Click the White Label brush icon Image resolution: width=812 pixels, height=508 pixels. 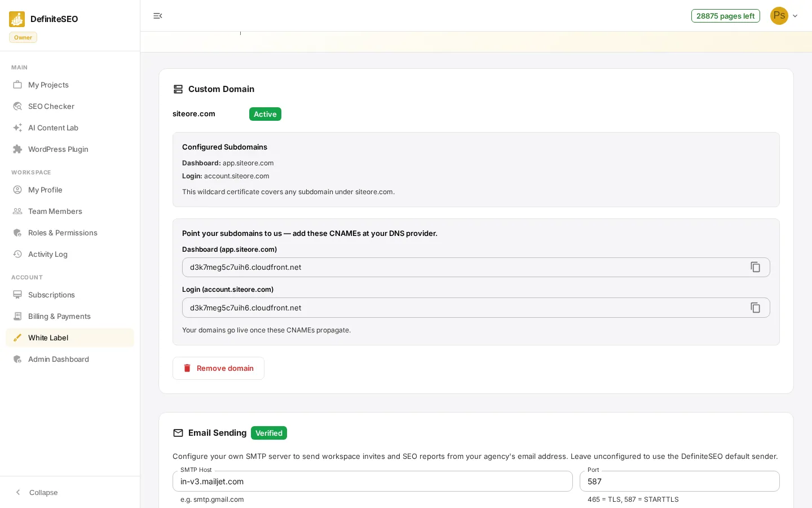(x=17, y=338)
